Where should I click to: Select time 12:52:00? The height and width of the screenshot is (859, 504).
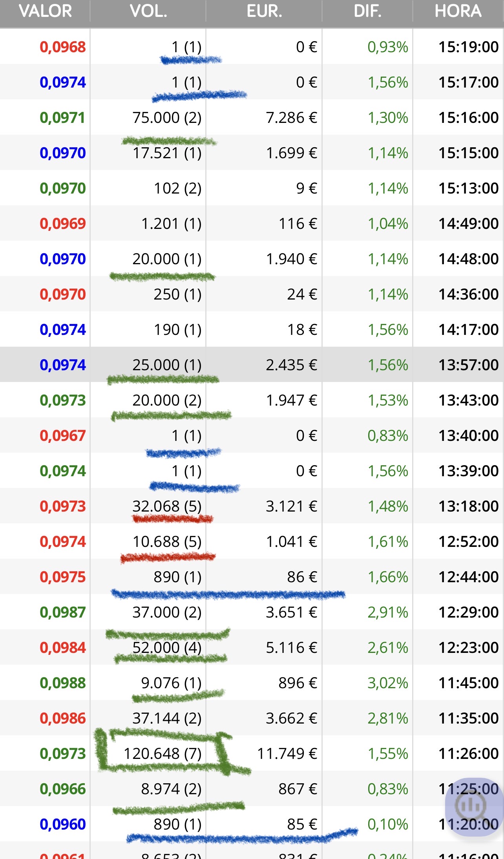click(x=468, y=542)
